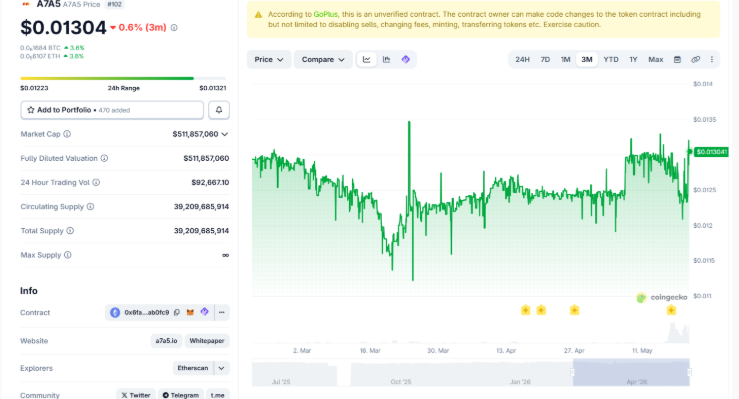This screenshot has height=399, width=739.
Task: Open the calendar date range icon
Action: pos(677,59)
